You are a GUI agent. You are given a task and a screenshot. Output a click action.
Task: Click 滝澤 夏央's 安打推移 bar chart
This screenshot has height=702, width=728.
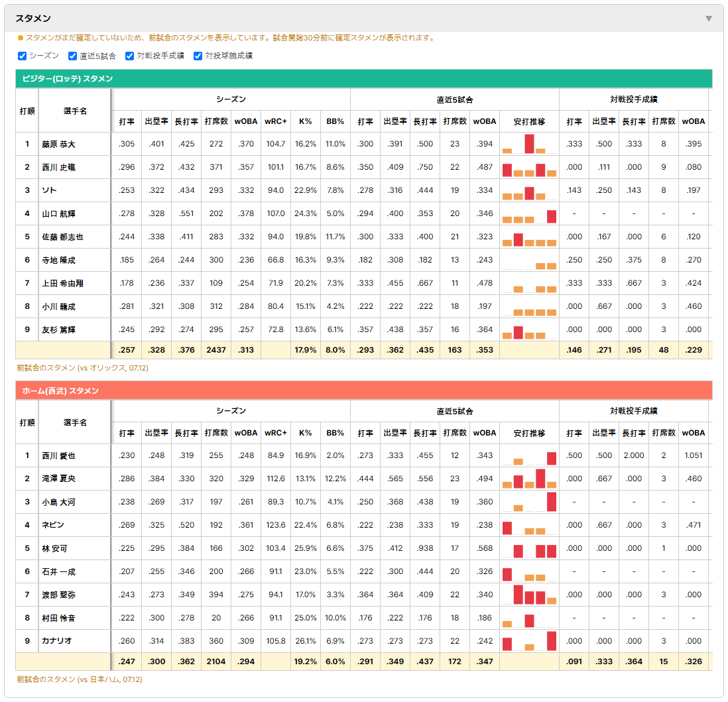[529, 479]
